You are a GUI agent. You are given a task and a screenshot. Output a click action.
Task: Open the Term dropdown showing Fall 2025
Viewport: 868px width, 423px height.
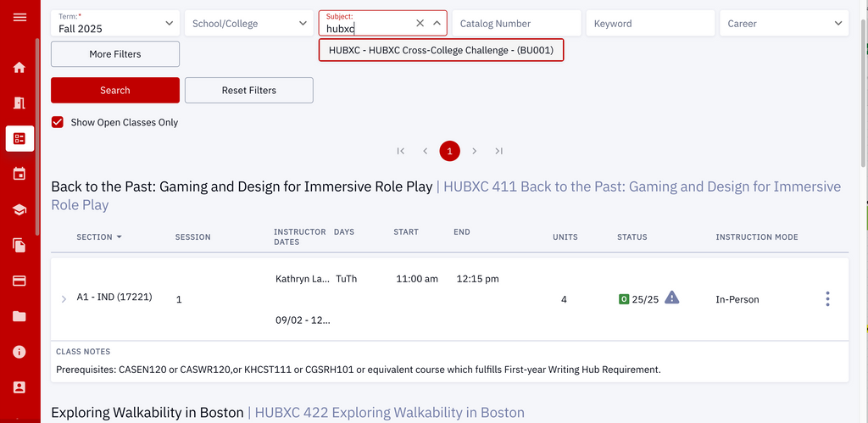pyautogui.click(x=115, y=24)
